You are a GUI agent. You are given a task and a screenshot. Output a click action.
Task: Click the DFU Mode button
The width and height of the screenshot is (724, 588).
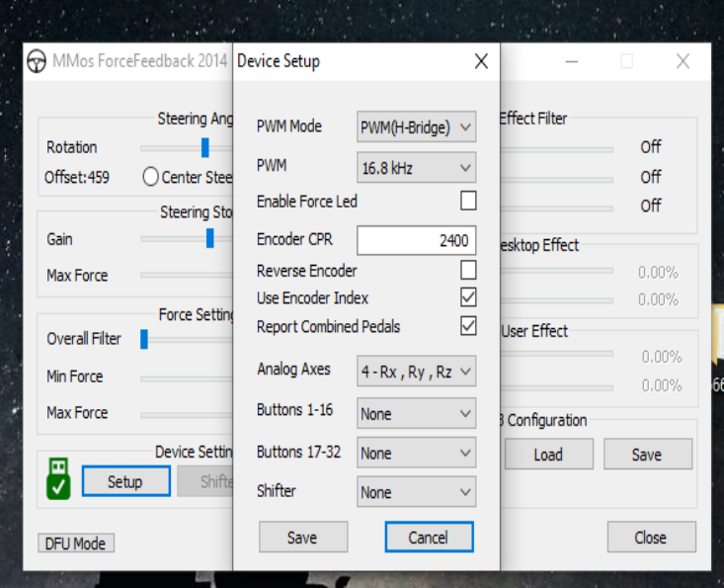coord(76,544)
